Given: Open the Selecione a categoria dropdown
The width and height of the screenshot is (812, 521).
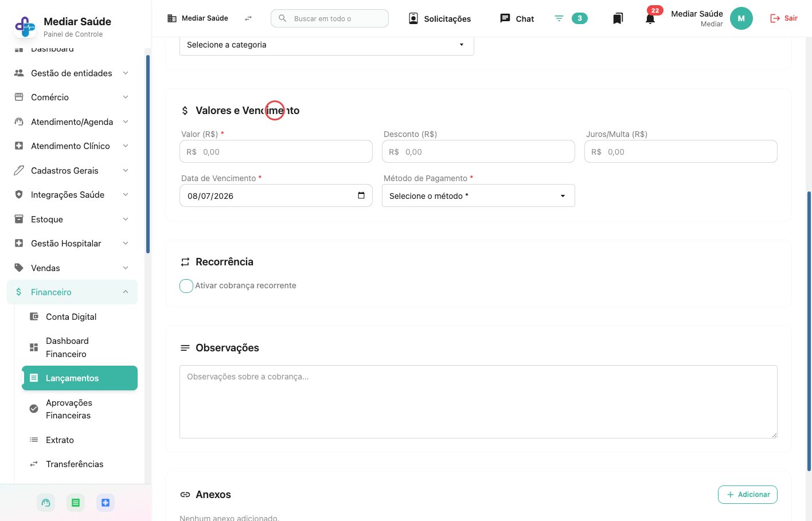Looking at the screenshot, I should (327, 45).
